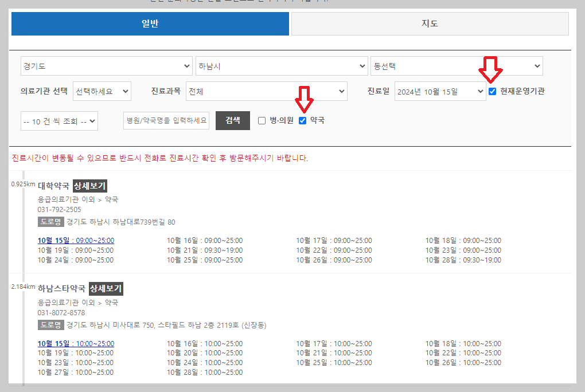
Task: Uncheck the 약국 checkbox
Action: (x=303, y=120)
